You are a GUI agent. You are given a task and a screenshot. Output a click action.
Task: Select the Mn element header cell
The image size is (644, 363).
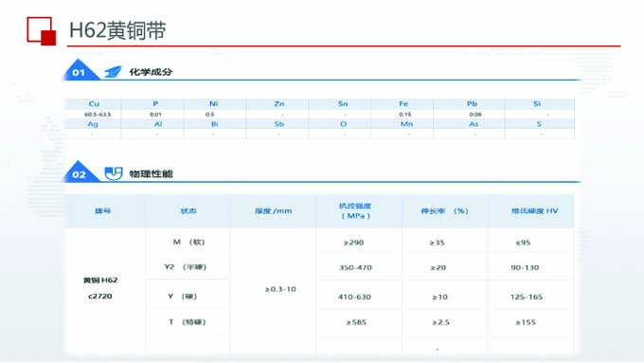click(406, 124)
